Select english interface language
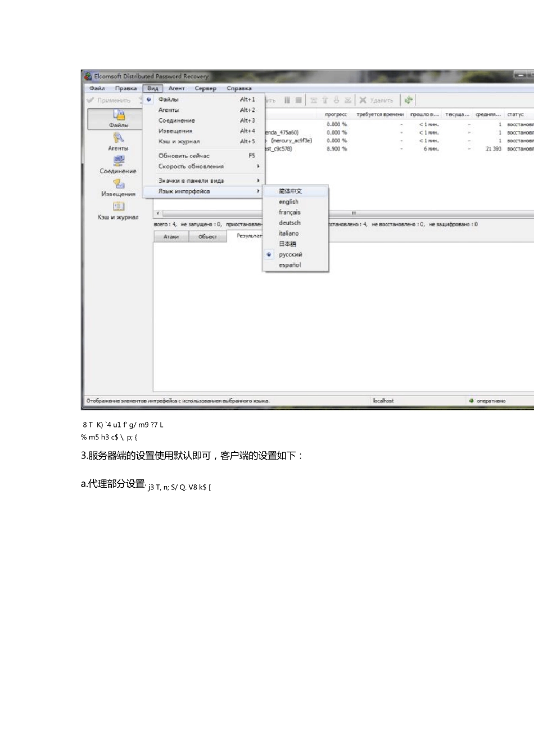The width and height of the screenshot is (534, 756). pyautogui.click(x=296, y=202)
